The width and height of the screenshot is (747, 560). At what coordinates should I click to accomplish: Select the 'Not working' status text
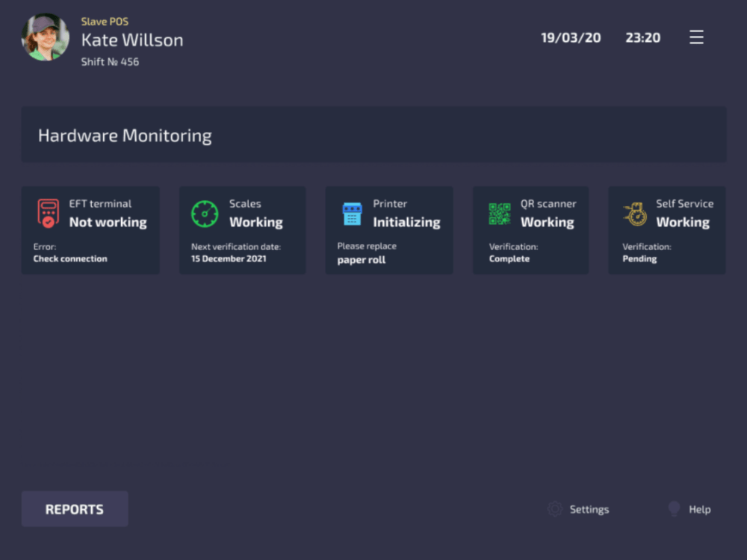coord(108,223)
